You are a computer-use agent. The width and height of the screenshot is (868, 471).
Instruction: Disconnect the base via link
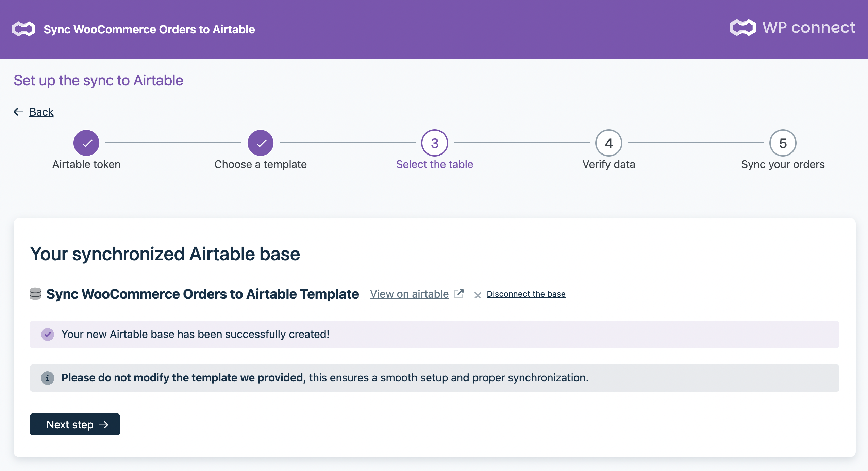pyautogui.click(x=526, y=294)
